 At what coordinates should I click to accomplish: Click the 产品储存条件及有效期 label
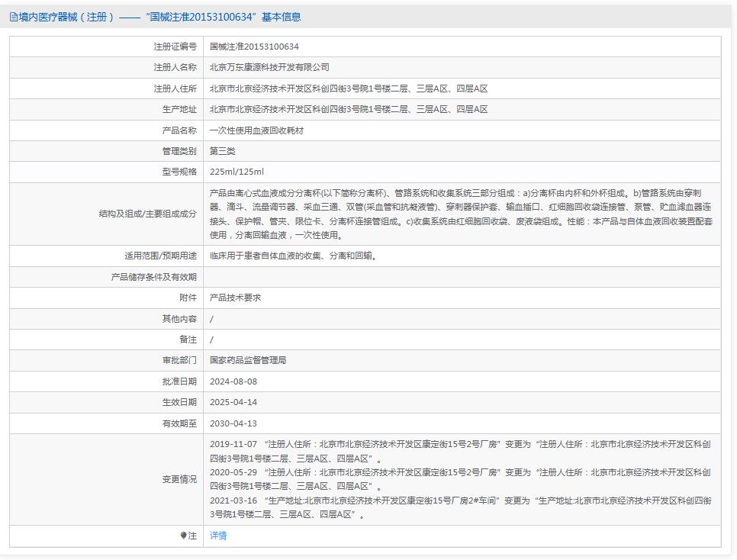(x=153, y=277)
